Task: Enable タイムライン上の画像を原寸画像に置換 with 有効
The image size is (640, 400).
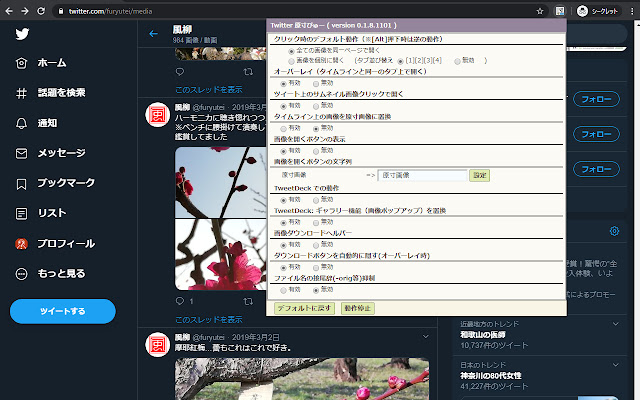Action: pos(283,129)
